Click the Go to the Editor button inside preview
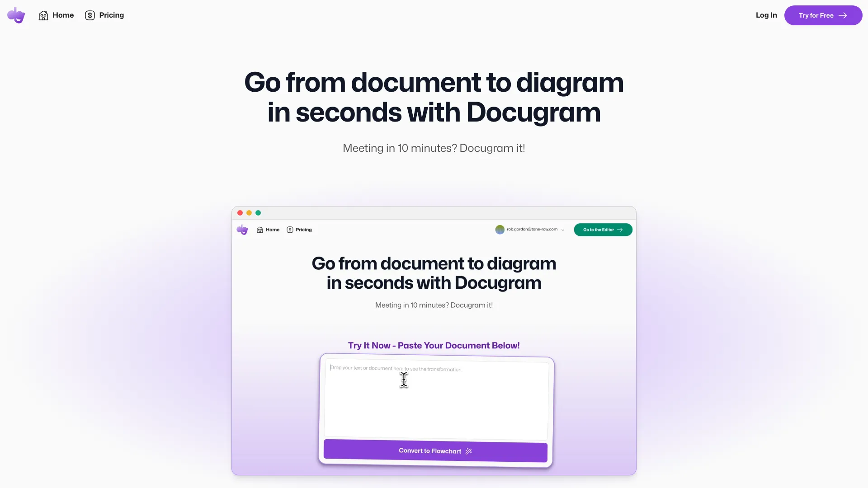Image resolution: width=868 pixels, height=488 pixels. click(x=603, y=230)
